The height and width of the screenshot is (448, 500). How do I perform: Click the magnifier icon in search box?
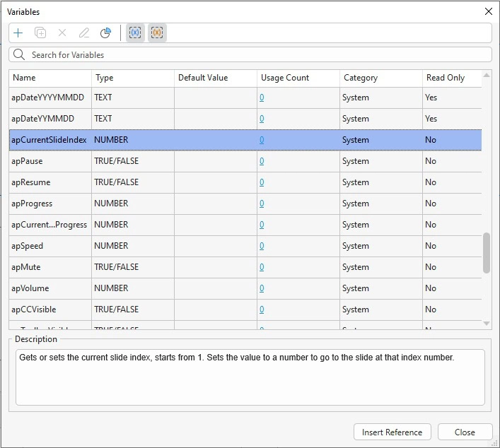click(x=20, y=54)
